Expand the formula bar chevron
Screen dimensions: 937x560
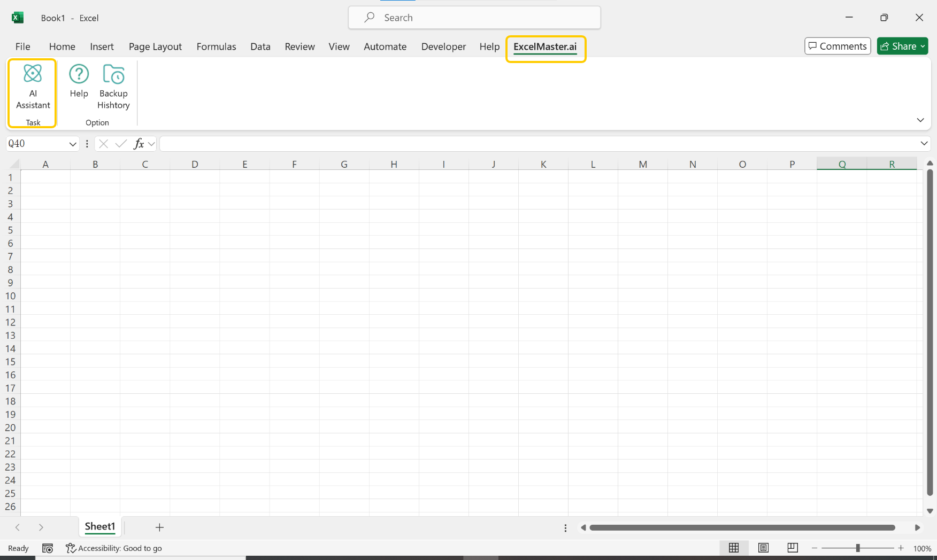click(x=924, y=143)
